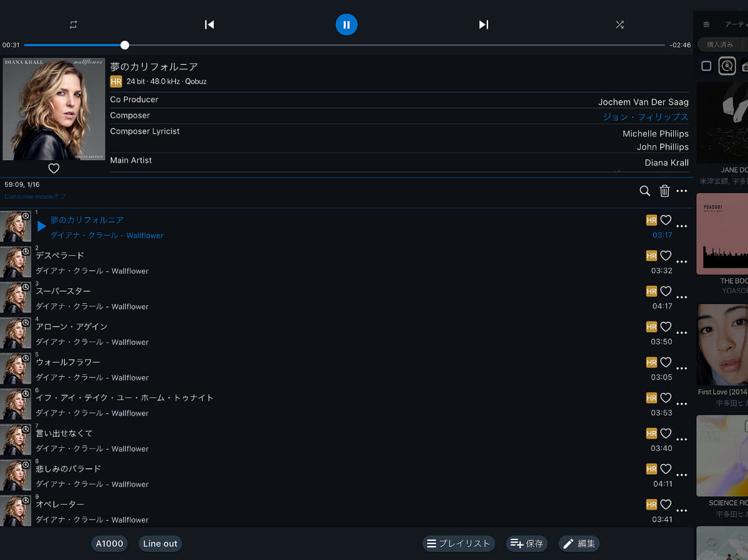
Task: Switch to アーティスト tab in library
Action: pyautogui.click(x=736, y=24)
